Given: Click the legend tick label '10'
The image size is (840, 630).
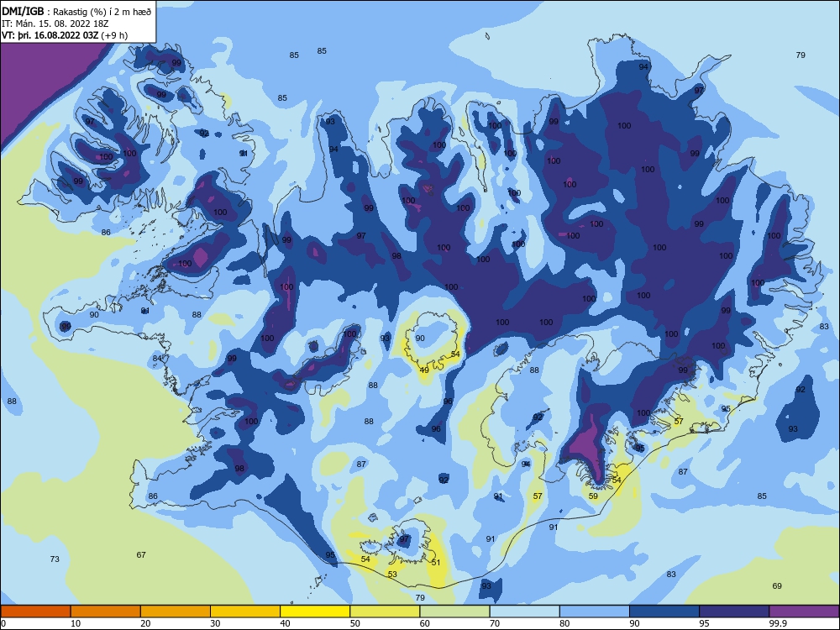Looking at the screenshot, I should (76, 623).
